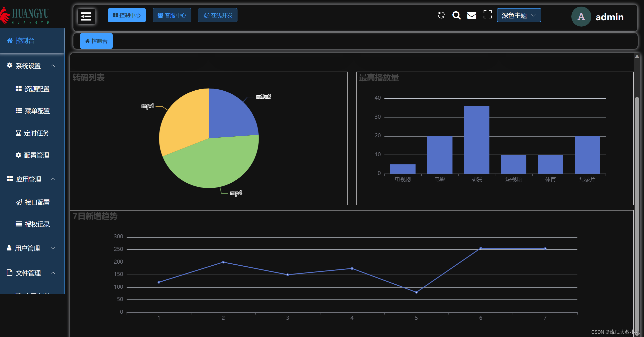
Task: Click the 在线开发 button
Action: pyautogui.click(x=217, y=15)
